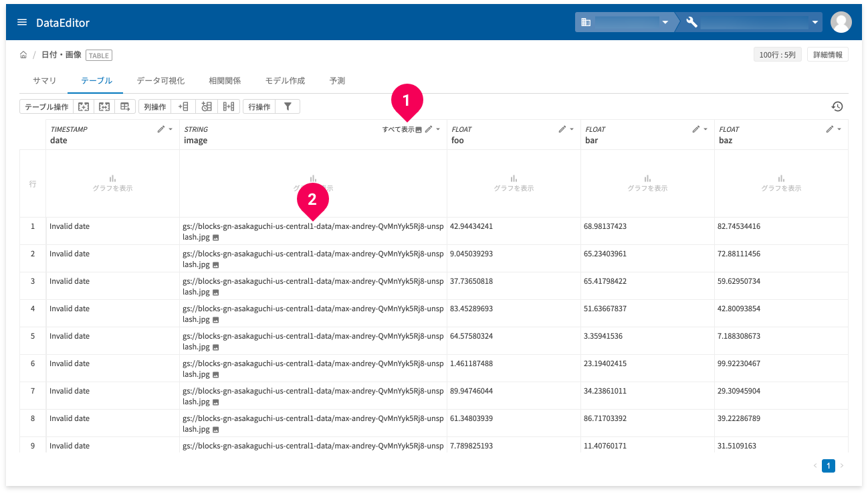Click すべて表示 to show all images
The image size is (868, 494).
point(402,129)
